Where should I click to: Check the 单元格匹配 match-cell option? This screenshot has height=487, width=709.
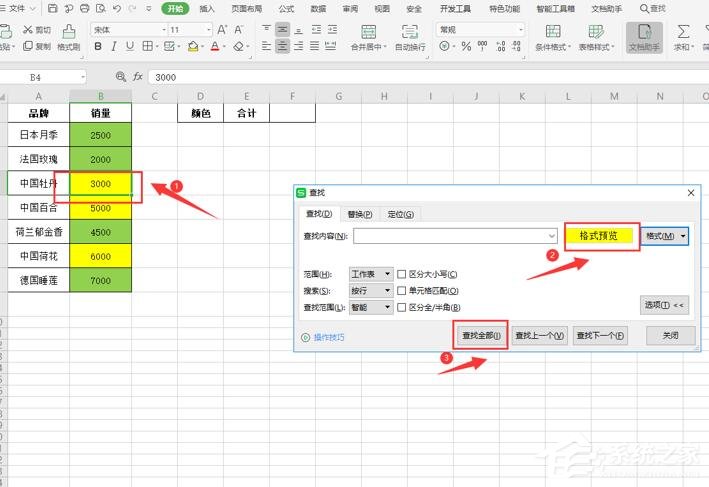[x=402, y=291]
